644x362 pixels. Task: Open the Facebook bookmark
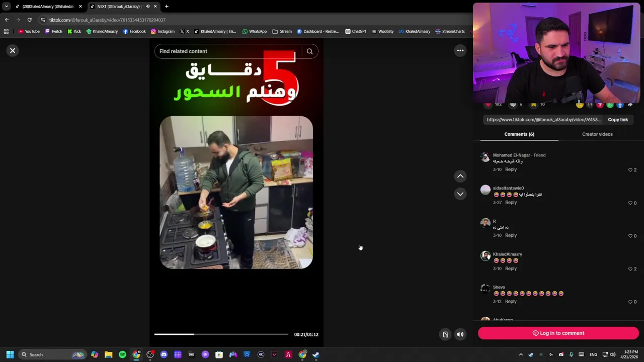[134, 32]
